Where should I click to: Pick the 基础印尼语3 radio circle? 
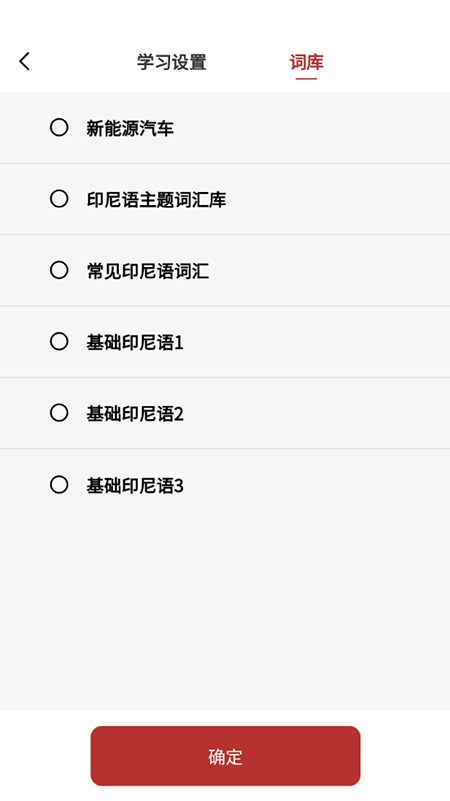coord(59,484)
